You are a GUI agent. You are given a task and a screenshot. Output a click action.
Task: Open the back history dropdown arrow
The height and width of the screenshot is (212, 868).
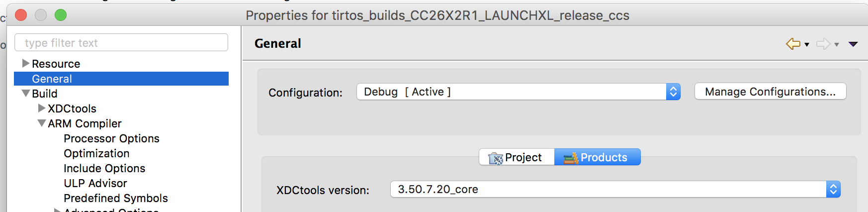click(x=807, y=44)
